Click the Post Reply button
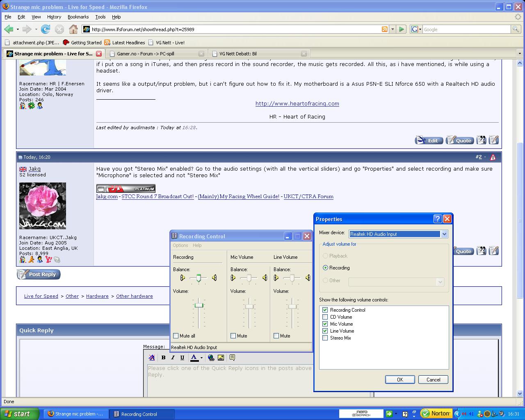The width and height of the screenshot is (525, 420). click(39, 274)
